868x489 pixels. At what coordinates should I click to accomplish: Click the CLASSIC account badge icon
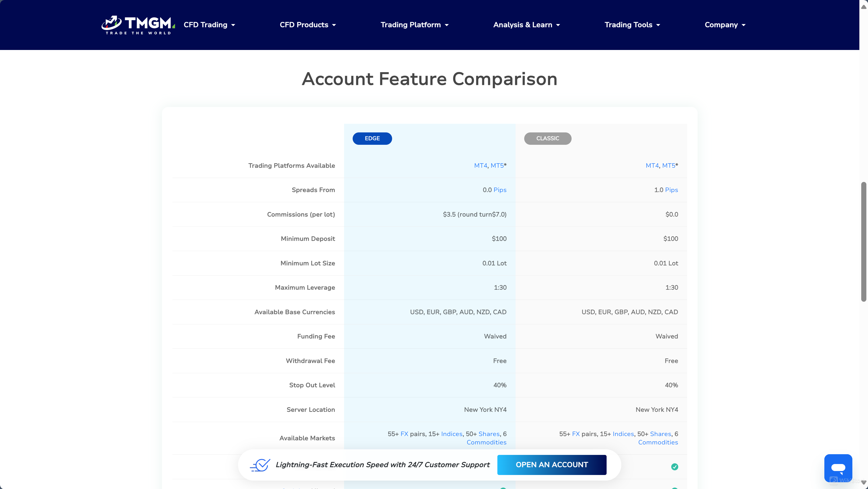point(547,138)
